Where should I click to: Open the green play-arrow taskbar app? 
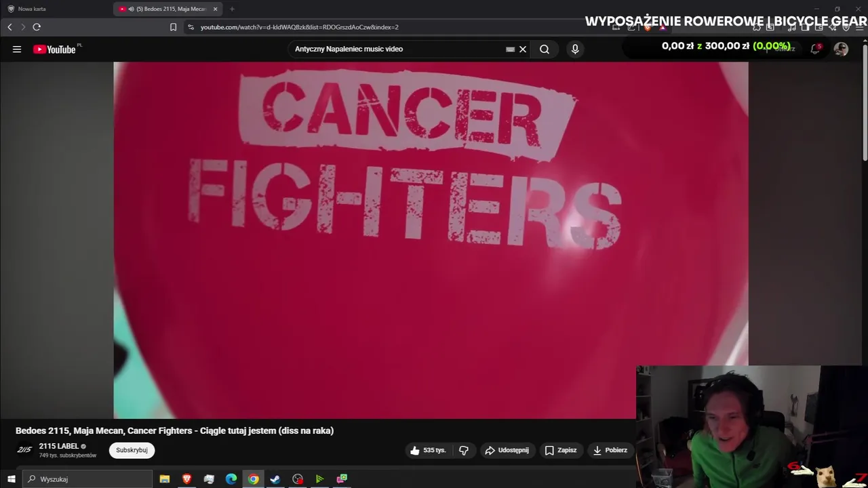(x=319, y=479)
